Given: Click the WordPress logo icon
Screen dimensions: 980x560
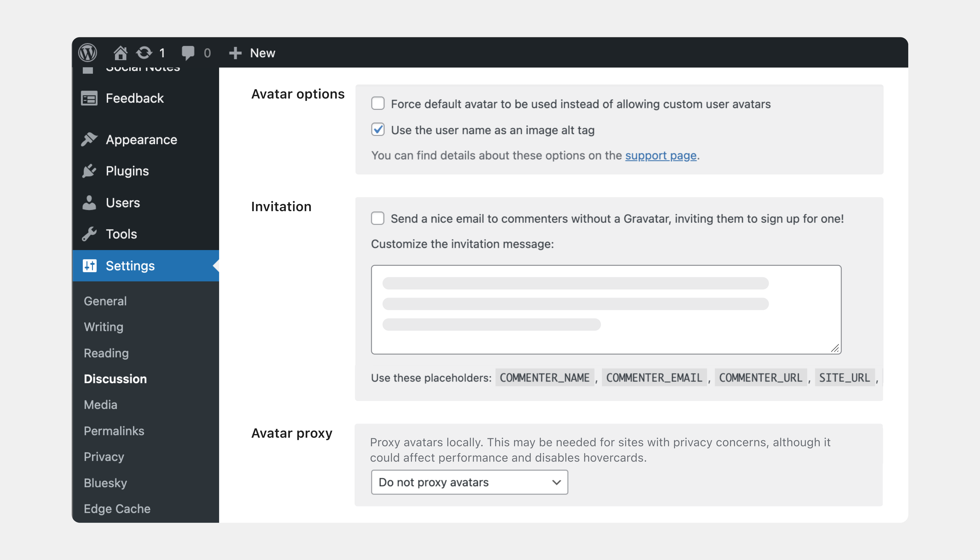Looking at the screenshot, I should click(x=88, y=53).
